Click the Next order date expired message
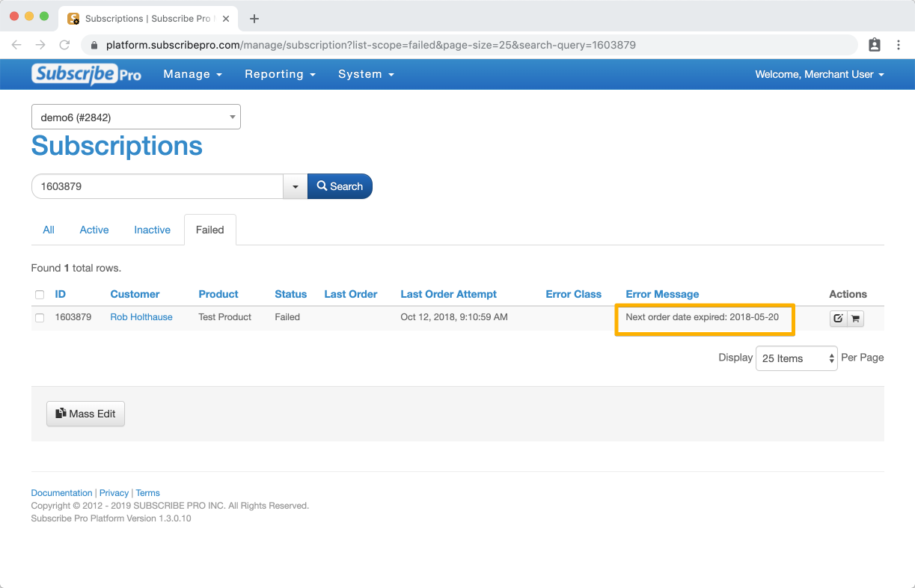The height and width of the screenshot is (588, 915). pos(703,317)
